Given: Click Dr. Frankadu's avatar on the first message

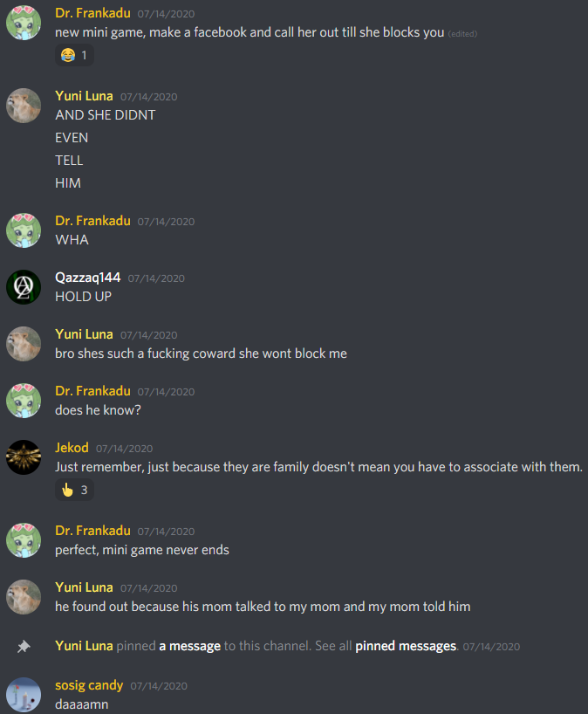Looking at the screenshot, I should pyautogui.click(x=24, y=23).
